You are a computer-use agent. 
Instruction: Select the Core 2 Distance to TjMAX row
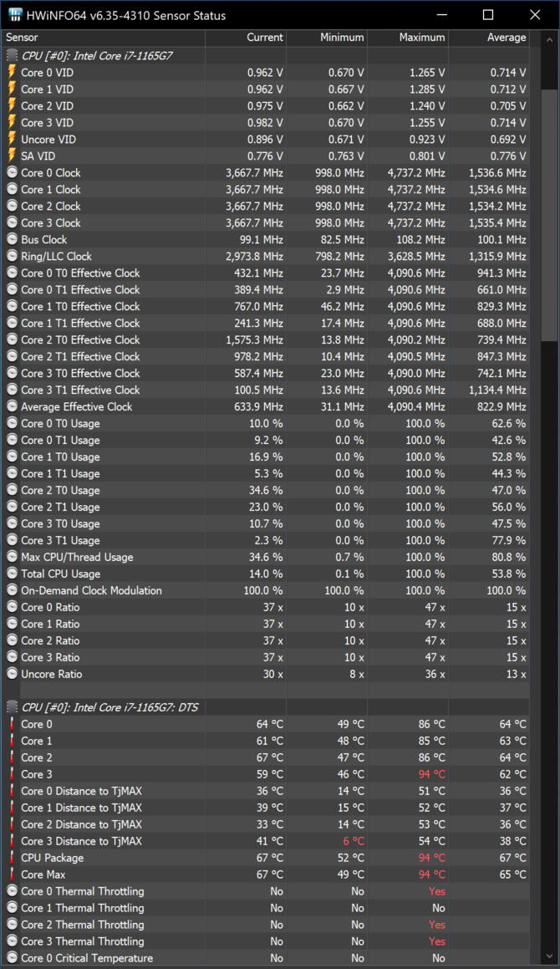266,824
